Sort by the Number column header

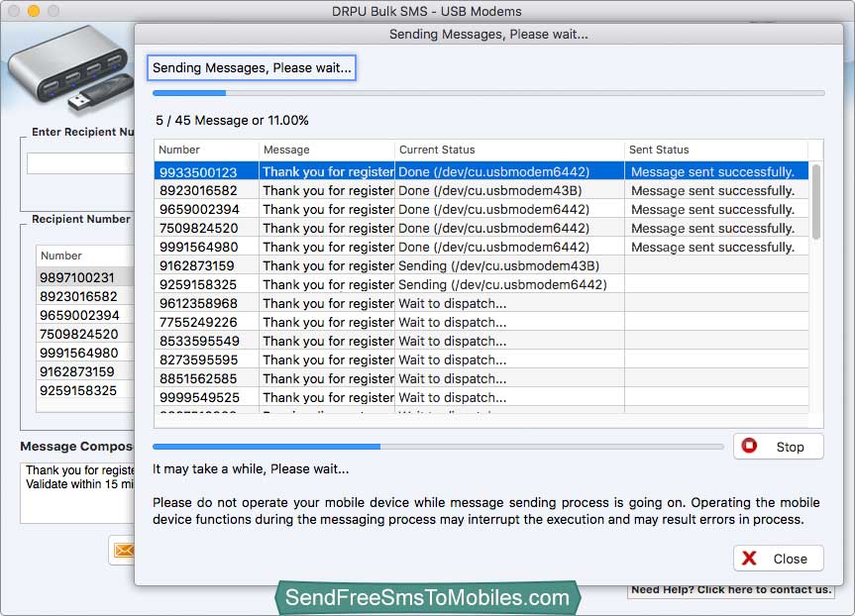click(206, 150)
